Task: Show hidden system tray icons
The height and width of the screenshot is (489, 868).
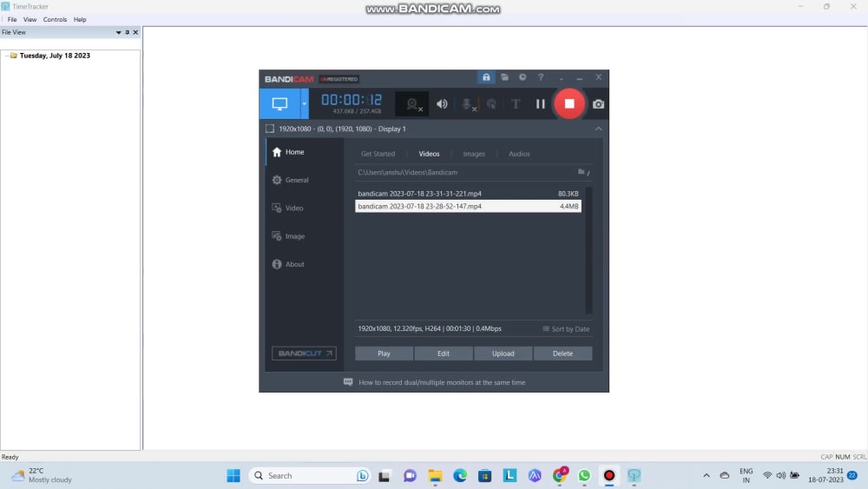Action: coord(707,476)
